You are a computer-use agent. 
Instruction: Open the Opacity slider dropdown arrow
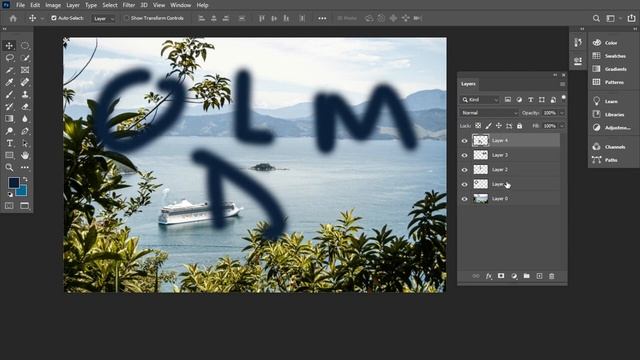tap(562, 113)
